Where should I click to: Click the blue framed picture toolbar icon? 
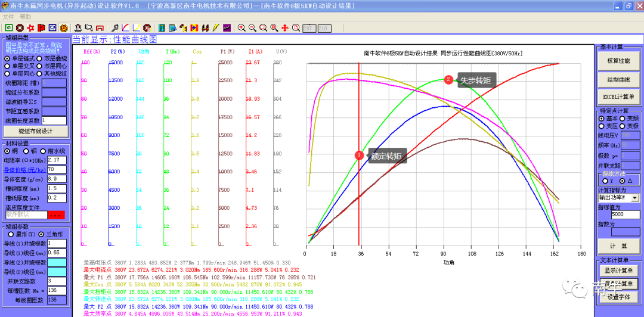(x=52, y=28)
